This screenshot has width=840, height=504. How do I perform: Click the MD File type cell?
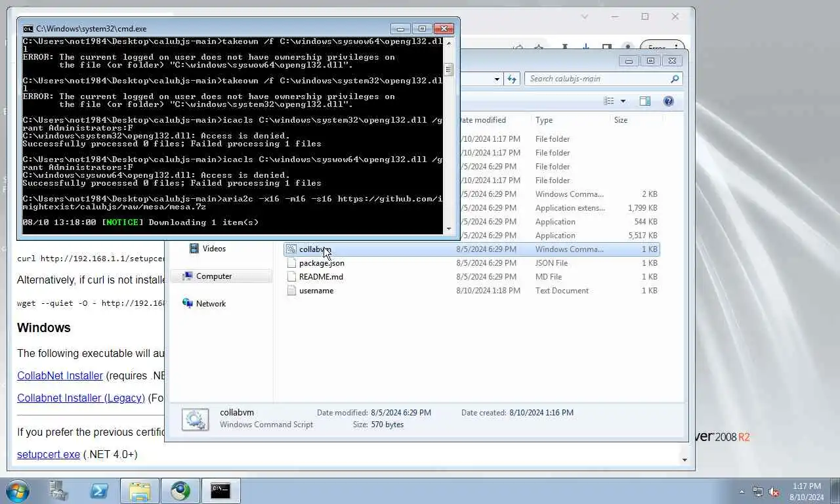(x=549, y=277)
